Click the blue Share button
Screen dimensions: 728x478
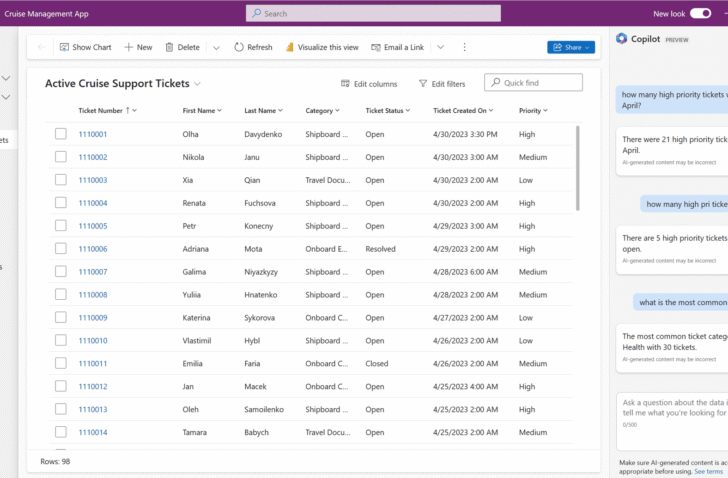[571, 47]
